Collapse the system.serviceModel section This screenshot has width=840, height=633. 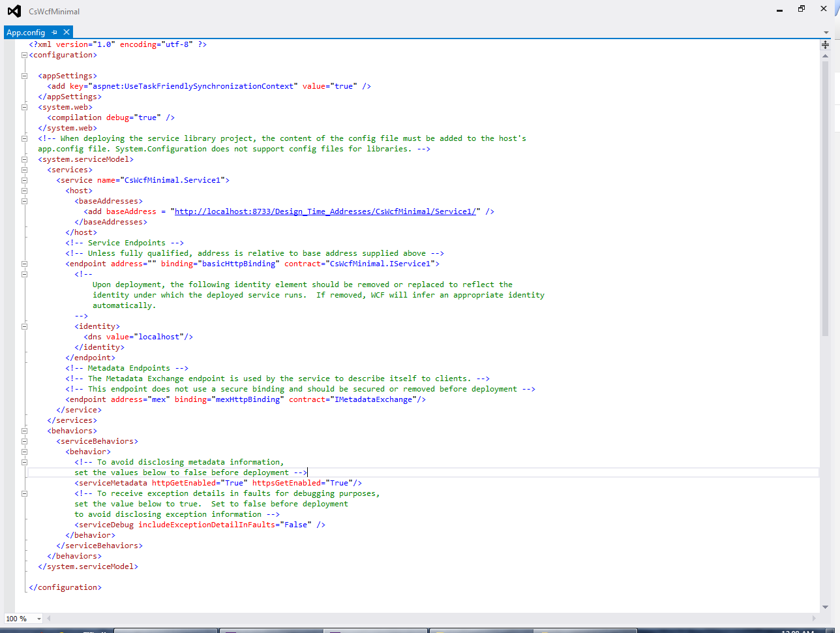click(x=24, y=159)
